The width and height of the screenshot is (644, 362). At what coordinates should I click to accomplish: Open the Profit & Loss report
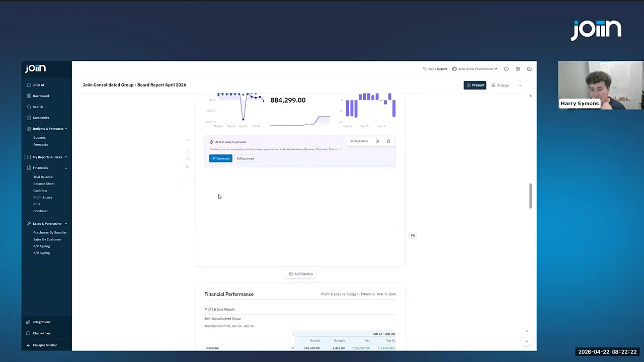(x=42, y=198)
